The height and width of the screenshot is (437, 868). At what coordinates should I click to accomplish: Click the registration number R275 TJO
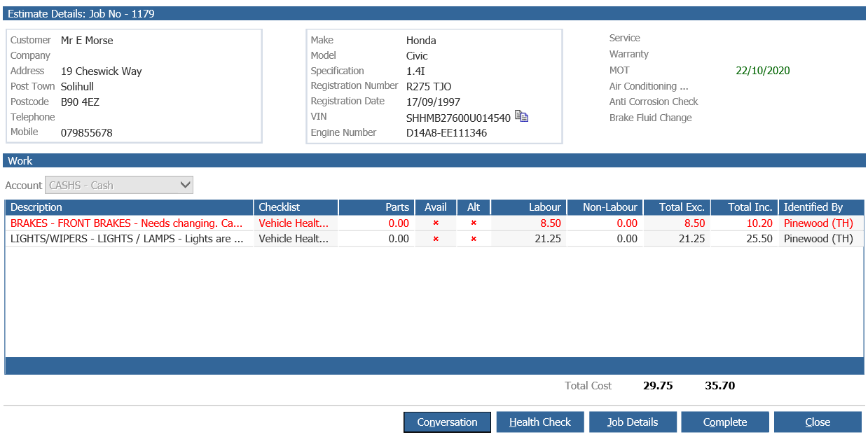point(429,87)
